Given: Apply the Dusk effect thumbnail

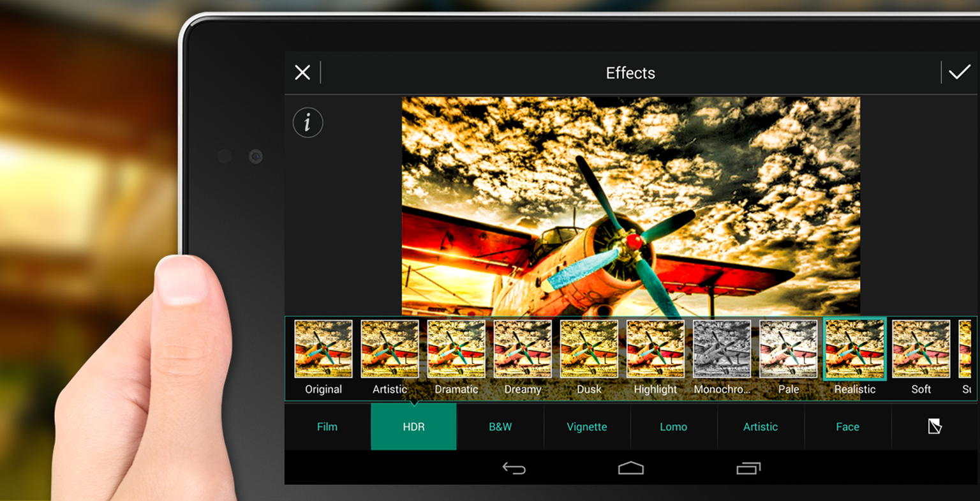Looking at the screenshot, I should [589, 349].
